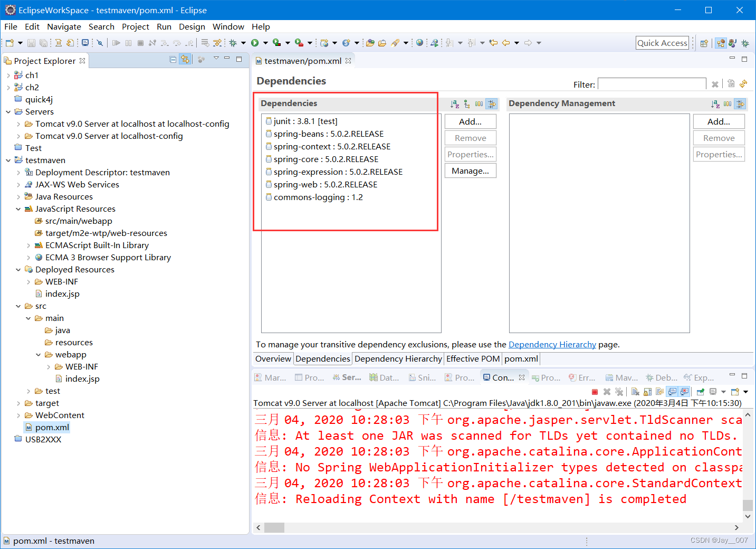Screen dimensions: 756x549
Task: Collapse the Servers tree node
Action: 8,112
